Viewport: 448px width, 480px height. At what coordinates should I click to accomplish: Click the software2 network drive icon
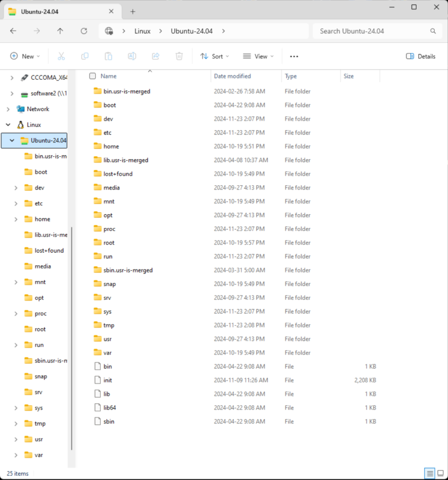pos(24,94)
